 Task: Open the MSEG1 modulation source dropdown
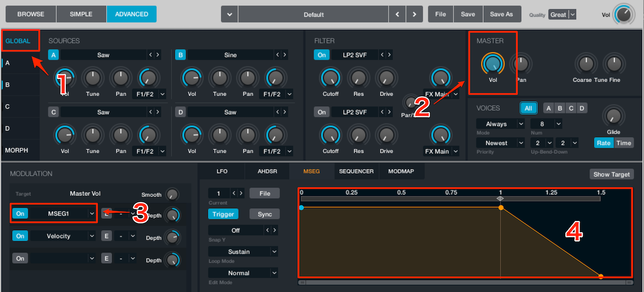tap(62, 214)
